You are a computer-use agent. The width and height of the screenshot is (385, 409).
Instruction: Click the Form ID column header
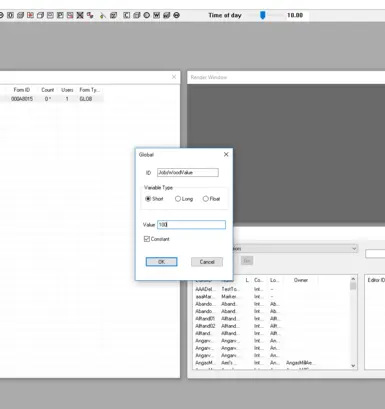pyautogui.click(x=22, y=90)
